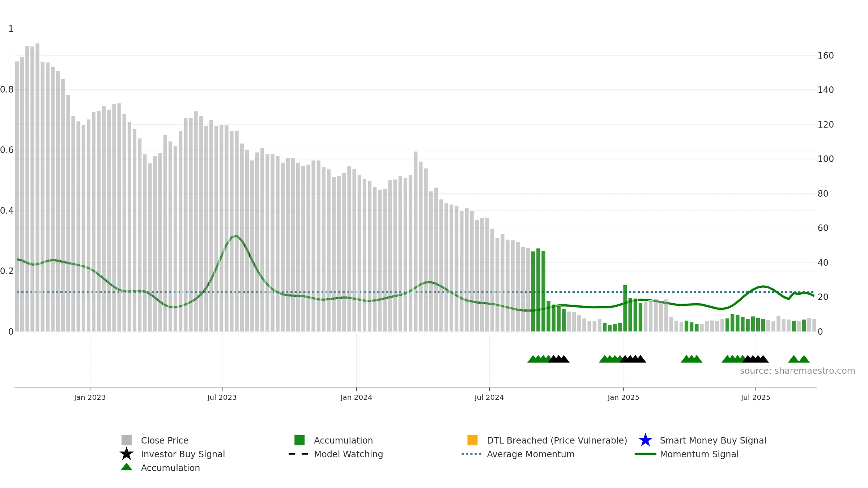Viewport: 868px width, 488px height.
Task: Click the 0.4 left-axis momentum label
Action: point(7,211)
